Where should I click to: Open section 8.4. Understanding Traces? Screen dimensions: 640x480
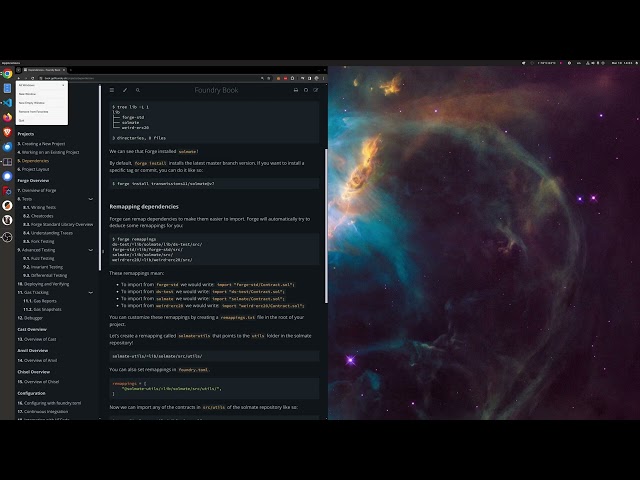[48, 233]
